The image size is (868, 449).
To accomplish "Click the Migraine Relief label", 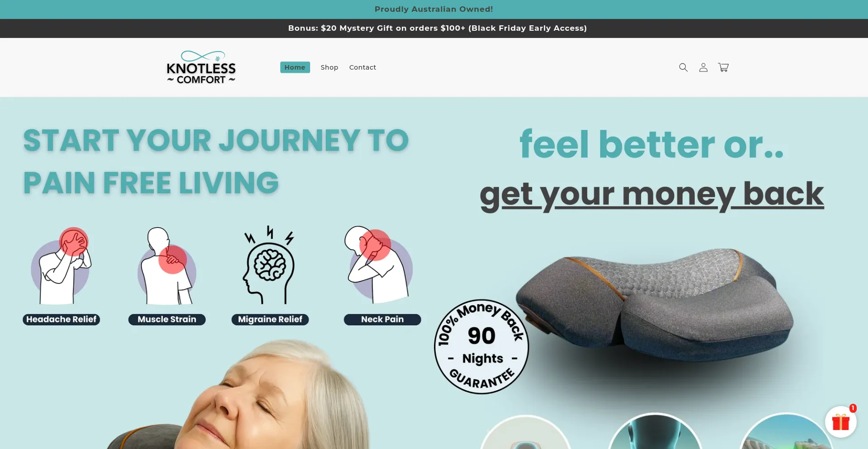I will click(x=270, y=320).
